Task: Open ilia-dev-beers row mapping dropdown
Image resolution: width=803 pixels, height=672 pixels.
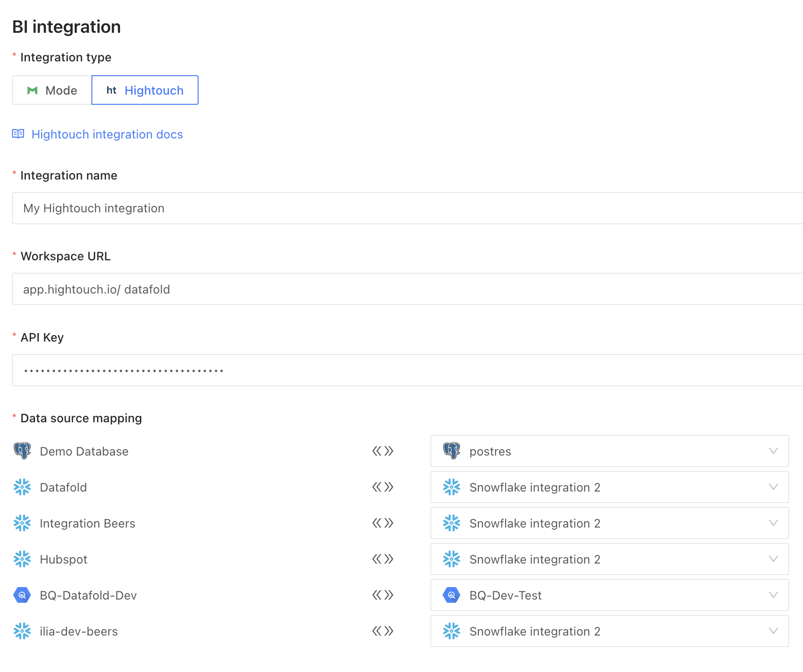Action: (x=610, y=631)
